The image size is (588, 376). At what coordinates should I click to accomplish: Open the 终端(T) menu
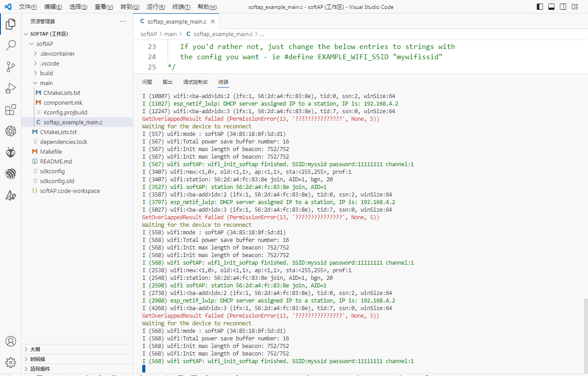click(x=181, y=7)
